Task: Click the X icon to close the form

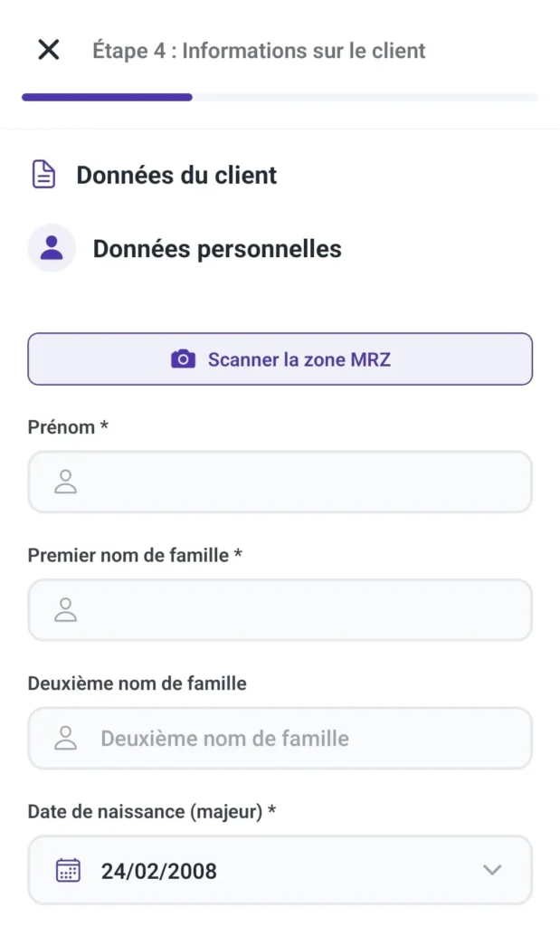Action: [48, 50]
